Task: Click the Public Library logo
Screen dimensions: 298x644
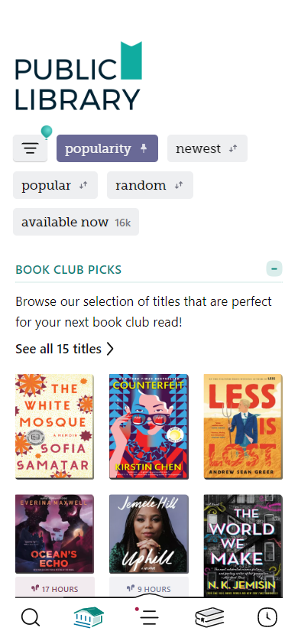Action: [x=79, y=76]
